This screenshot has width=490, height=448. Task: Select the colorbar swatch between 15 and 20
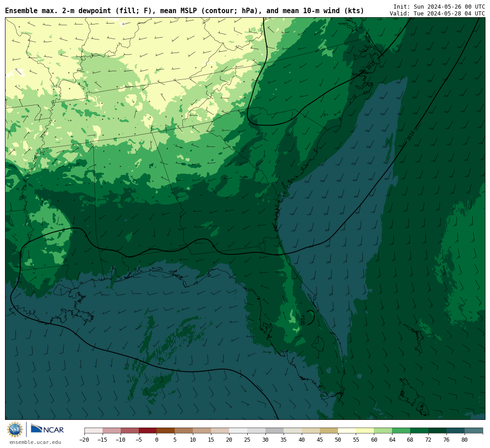pyautogui.click(x=220, y=431)
